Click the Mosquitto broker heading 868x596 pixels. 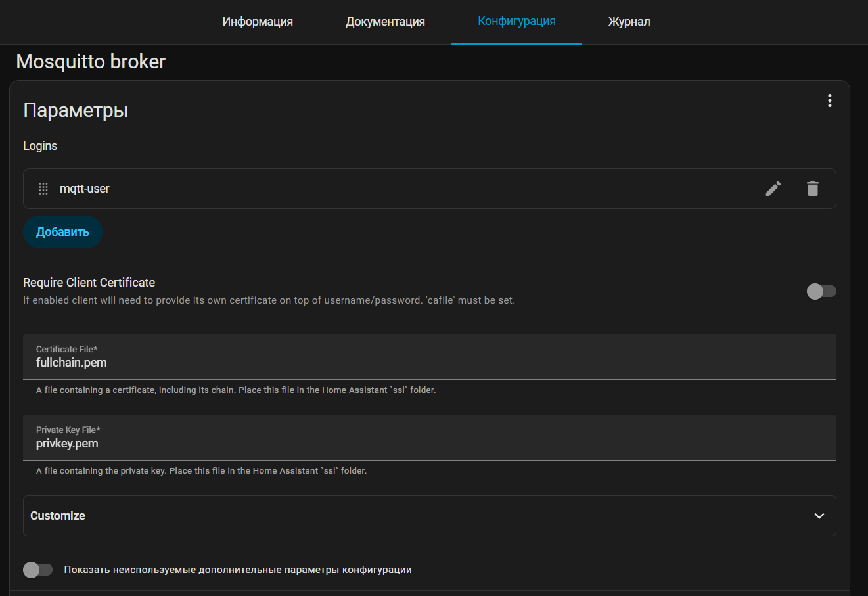pyautogui.click(x=91, y=62)
